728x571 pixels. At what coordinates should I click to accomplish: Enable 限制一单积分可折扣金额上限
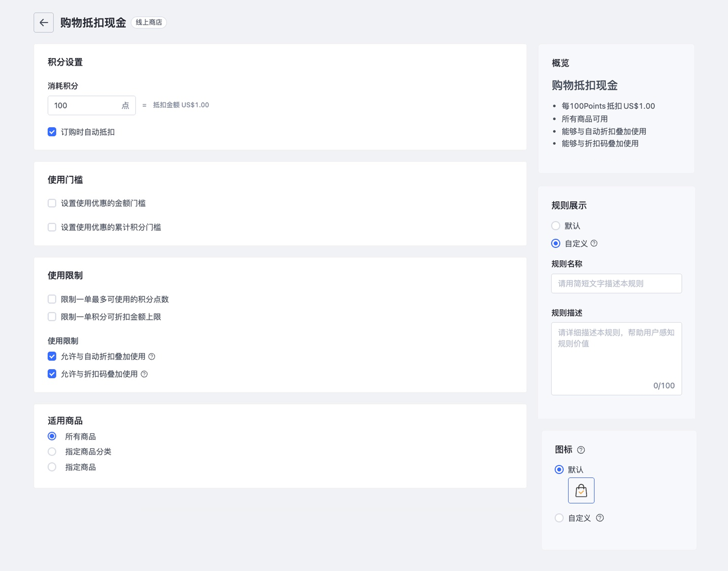pyautogui.click(x=52, y=316)
